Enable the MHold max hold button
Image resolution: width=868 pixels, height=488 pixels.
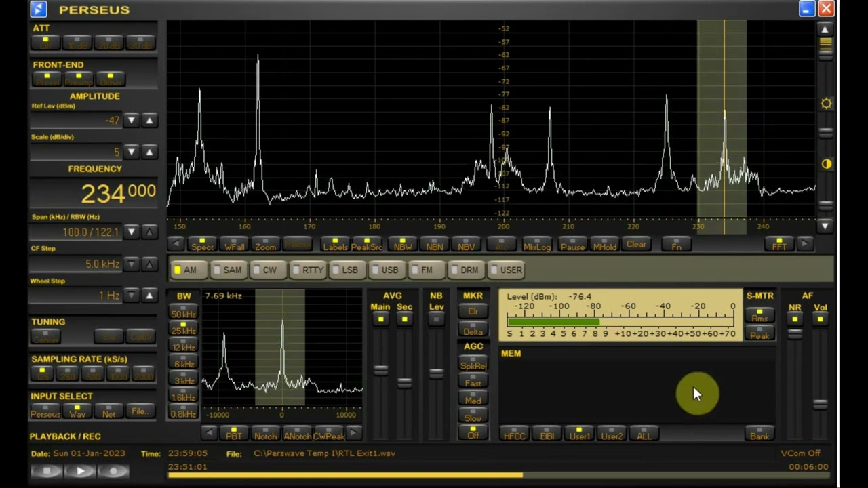pos(604,245)
